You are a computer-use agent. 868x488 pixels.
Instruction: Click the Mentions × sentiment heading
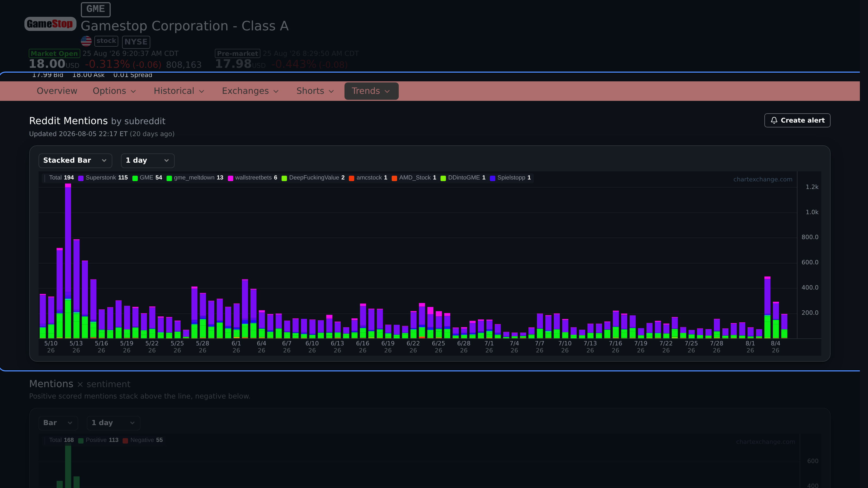(x=79, y=384)
